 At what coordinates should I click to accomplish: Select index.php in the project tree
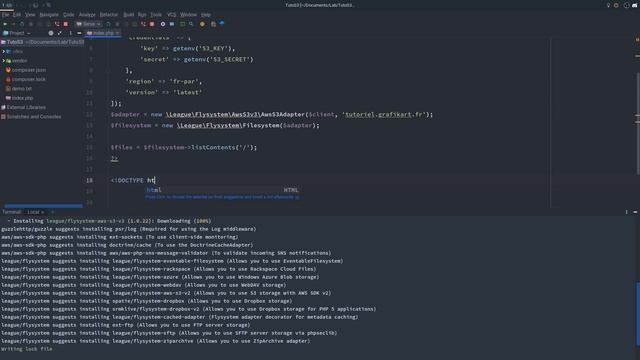click(20, 98)
